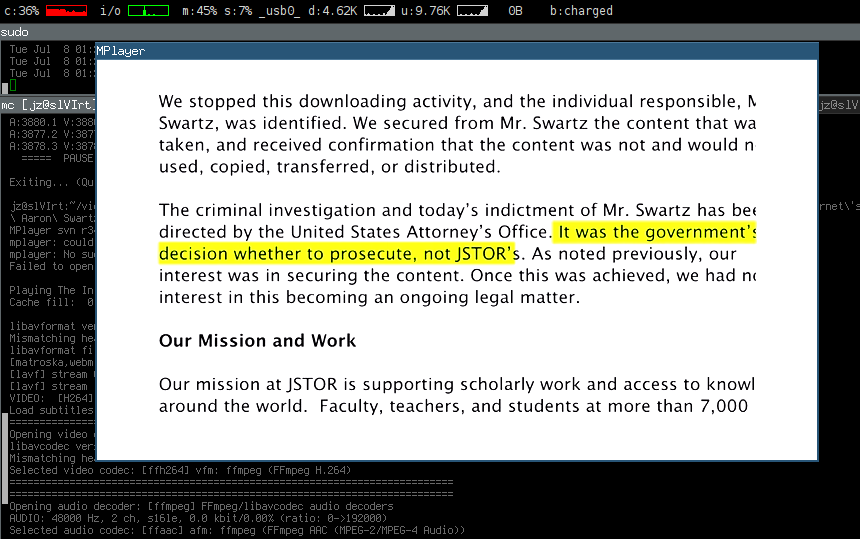Click 'We stopped this downloading activity' line in MPlayer
This screenshot has height=539, width=860.
457,101
